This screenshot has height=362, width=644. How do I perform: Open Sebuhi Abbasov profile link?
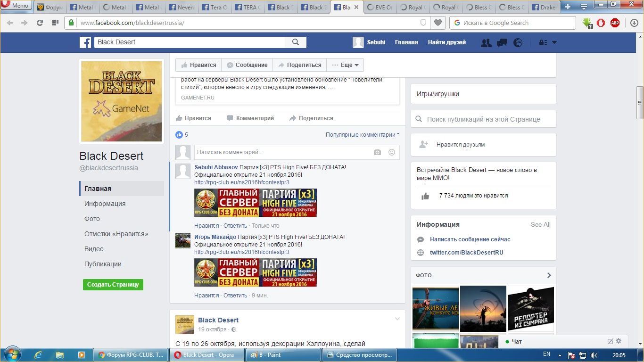[216, 167]
